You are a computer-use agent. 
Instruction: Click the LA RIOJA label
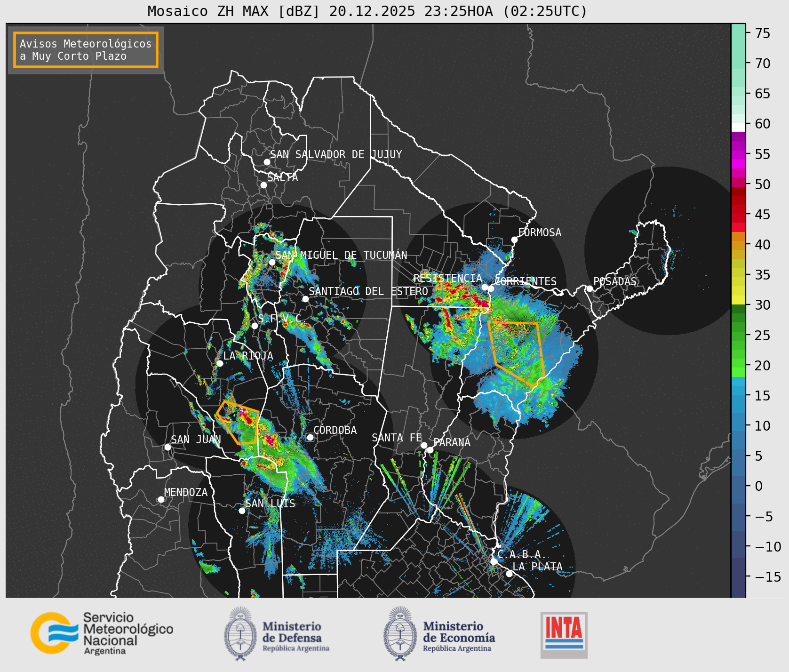pyautogui.click(x=248, y=356)
